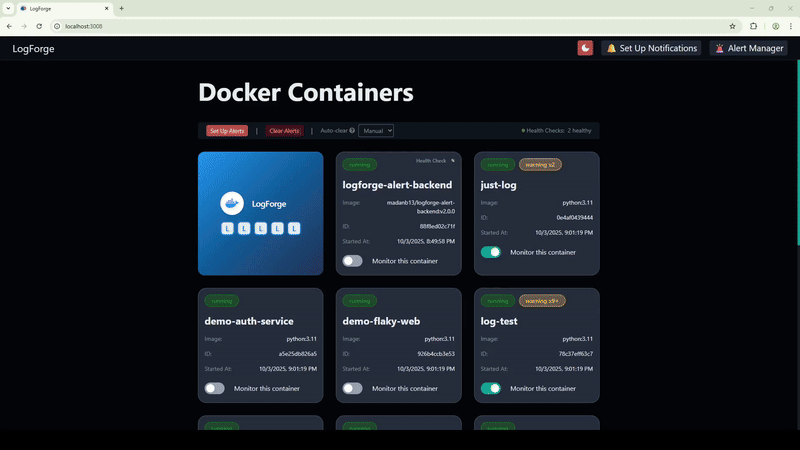Screen dimensions: 800x450
Task: Open the tab search dropdown arrow
Action: point(8,8)
